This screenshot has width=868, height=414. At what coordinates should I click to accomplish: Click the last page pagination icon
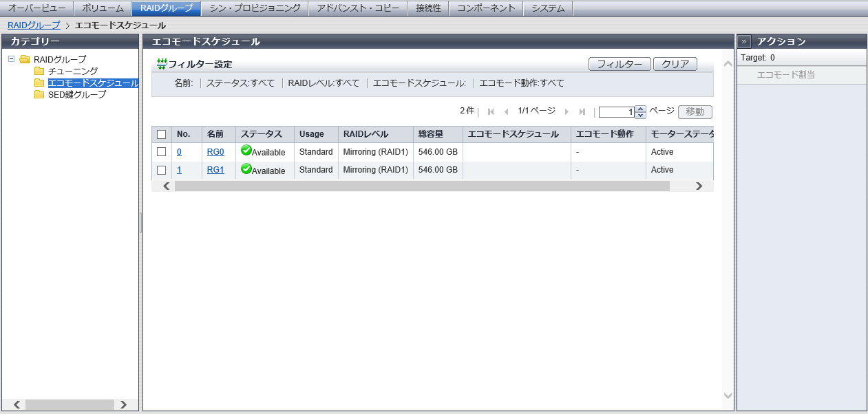click(x=582, y=112)
